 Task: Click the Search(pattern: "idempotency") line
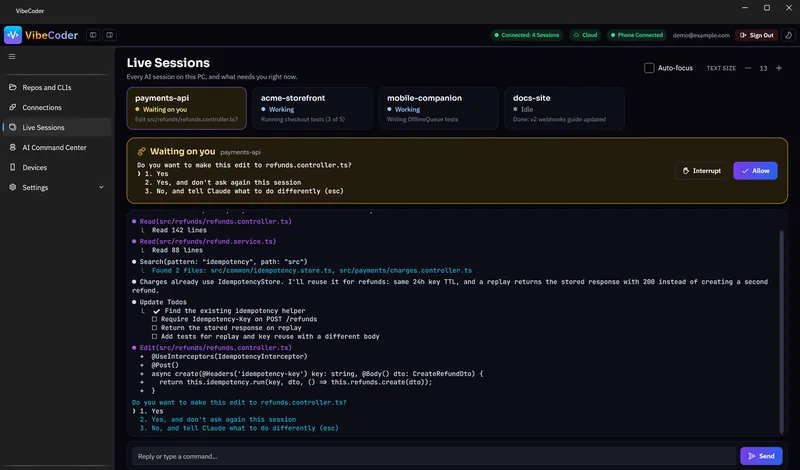point(223,262)
